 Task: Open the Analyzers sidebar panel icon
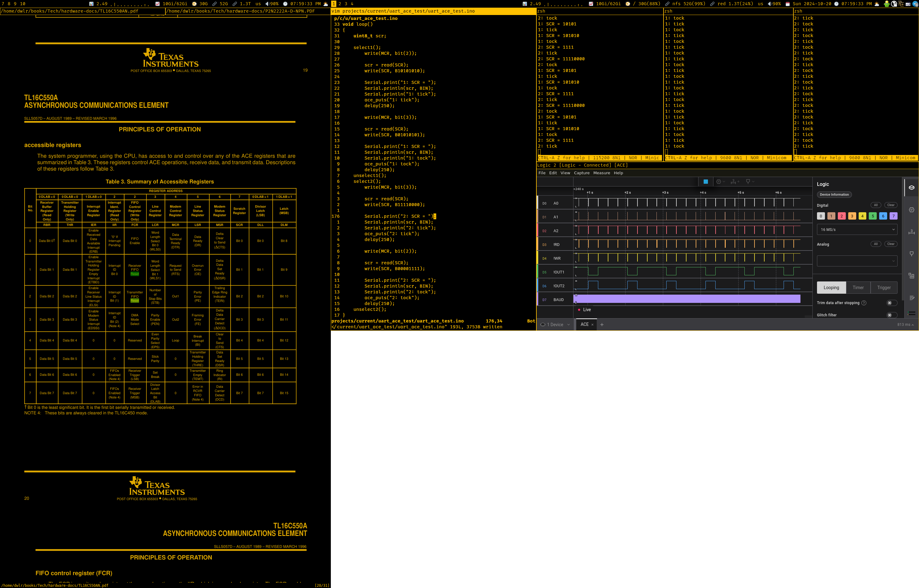tap(911, 209)
